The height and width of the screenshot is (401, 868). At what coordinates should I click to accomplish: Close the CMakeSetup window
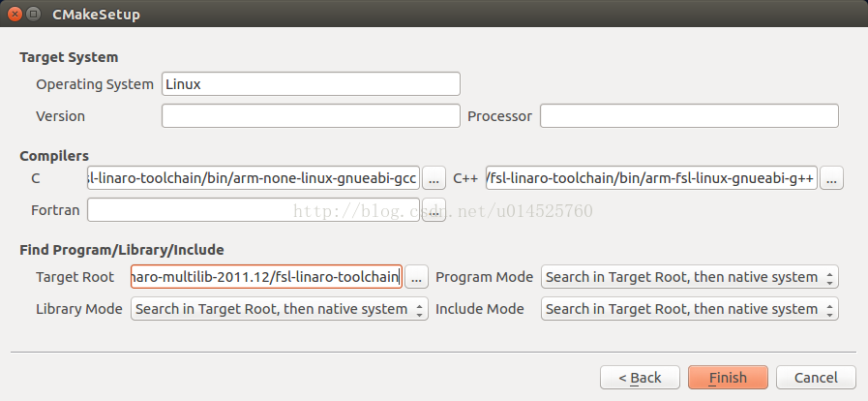tap(15, 14)
